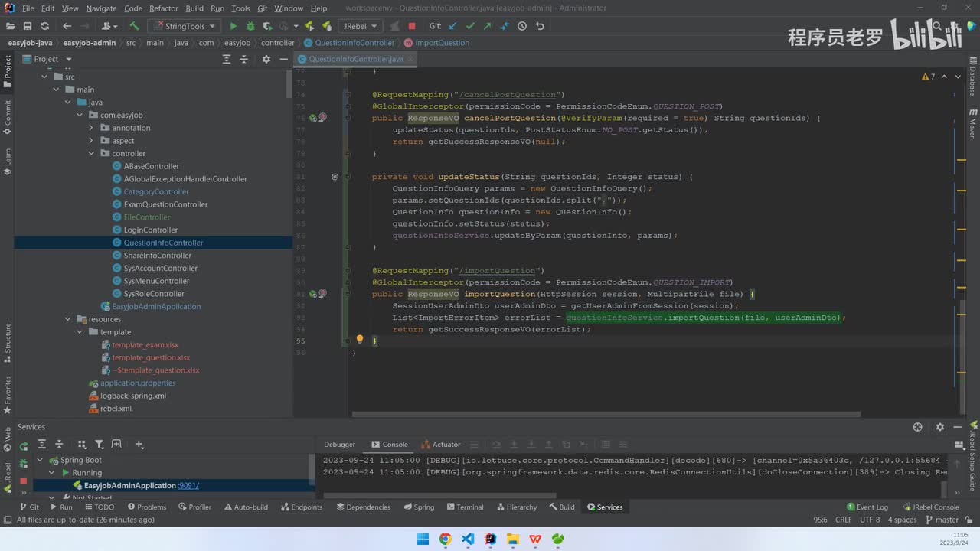Stop the running process via red square
The width and height of the screenshot is (980, 551).
412,26
